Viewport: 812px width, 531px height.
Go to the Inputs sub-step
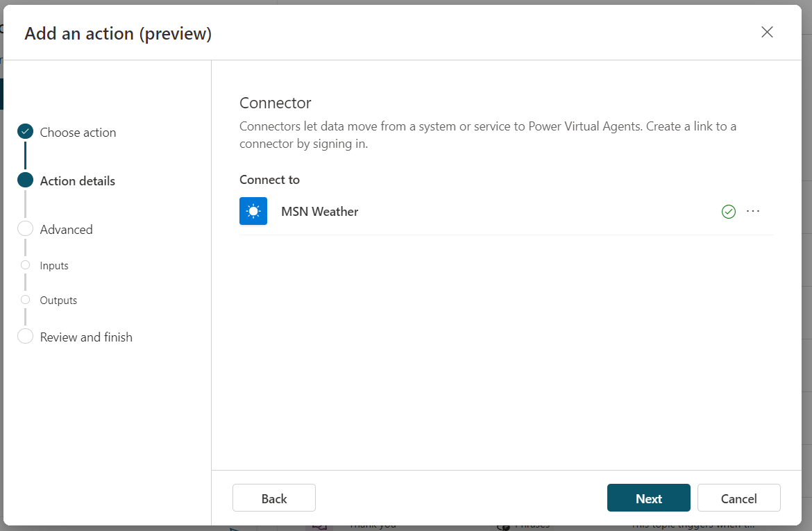54,266
